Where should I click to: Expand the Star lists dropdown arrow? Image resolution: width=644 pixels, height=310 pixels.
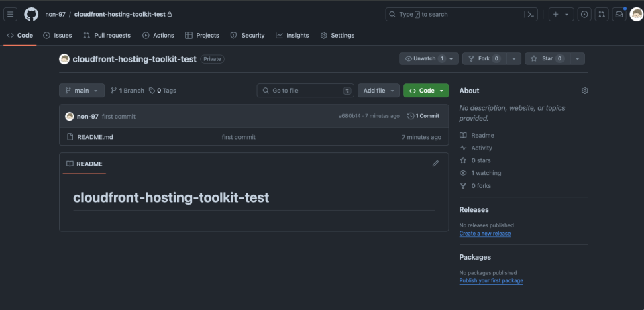(x=577, y=59)
